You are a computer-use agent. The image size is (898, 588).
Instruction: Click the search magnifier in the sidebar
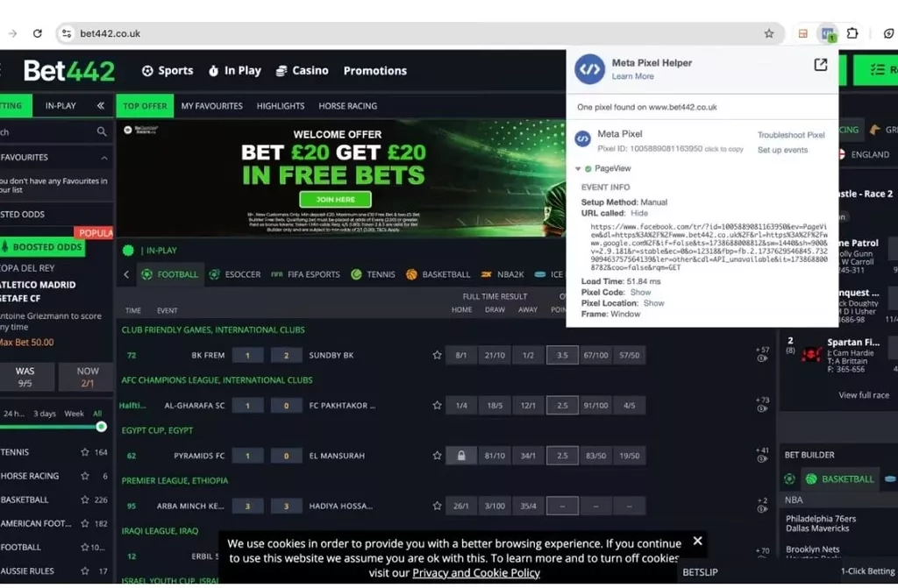pos(102,131)
